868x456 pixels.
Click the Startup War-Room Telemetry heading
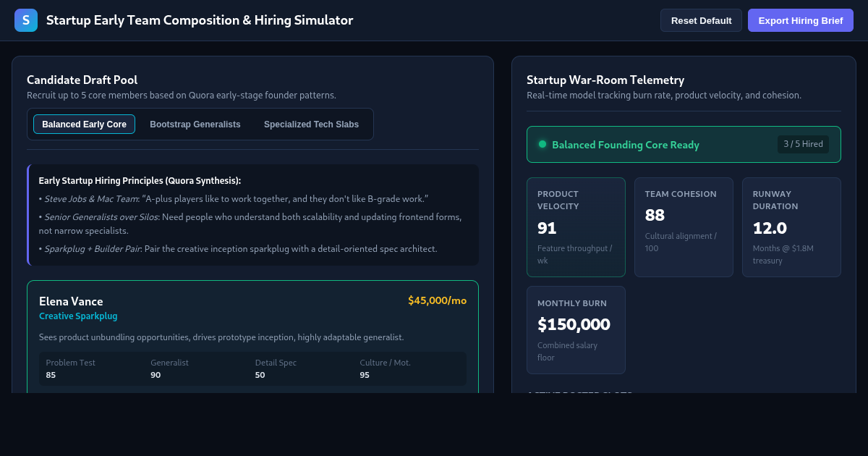point(605,80)
